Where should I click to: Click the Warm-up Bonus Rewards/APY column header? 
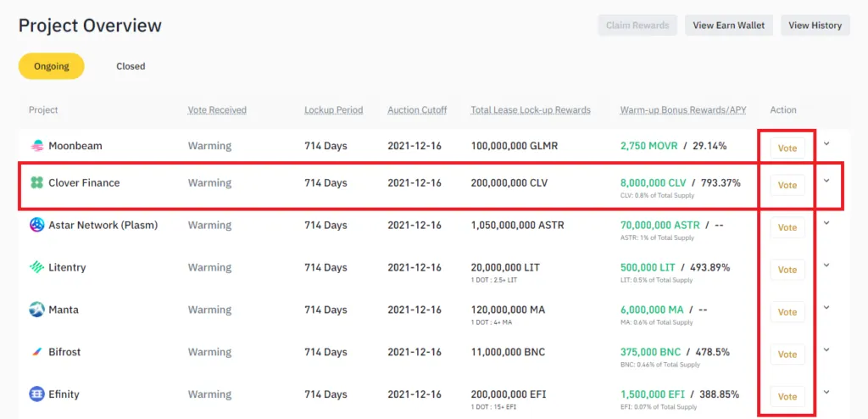tap(683, 109)
